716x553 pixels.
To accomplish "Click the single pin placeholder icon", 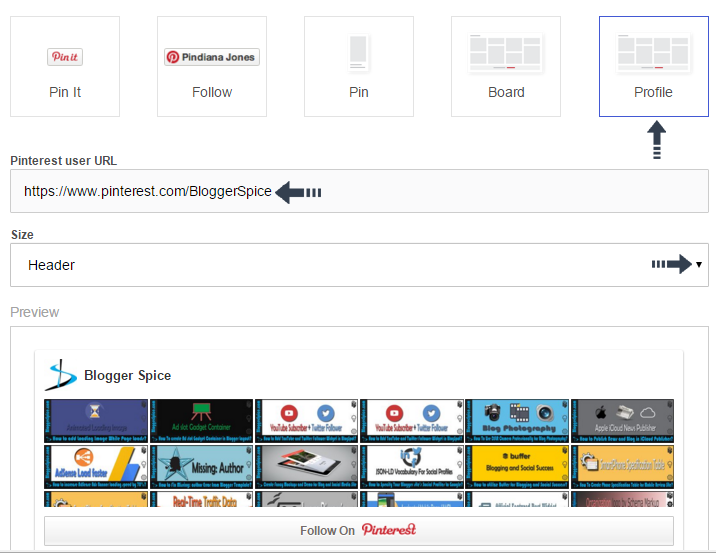I will [x=358, y=52].
